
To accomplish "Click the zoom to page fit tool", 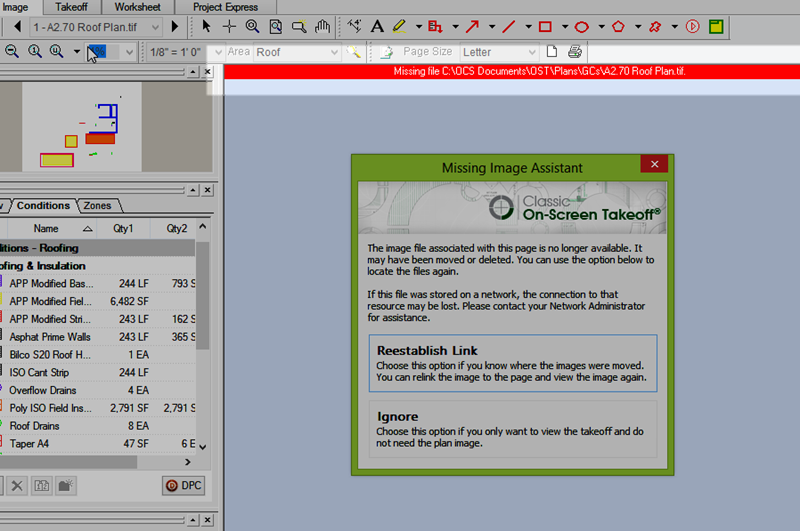I will pyautogui.click(x=276, y=27).
